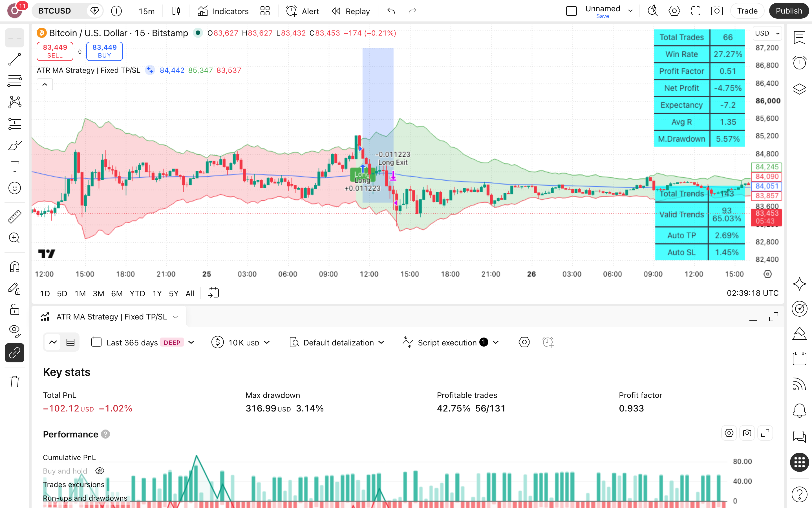Select the XABCD patterns tool
Viewport: 812px width, 508px height.
14,102
